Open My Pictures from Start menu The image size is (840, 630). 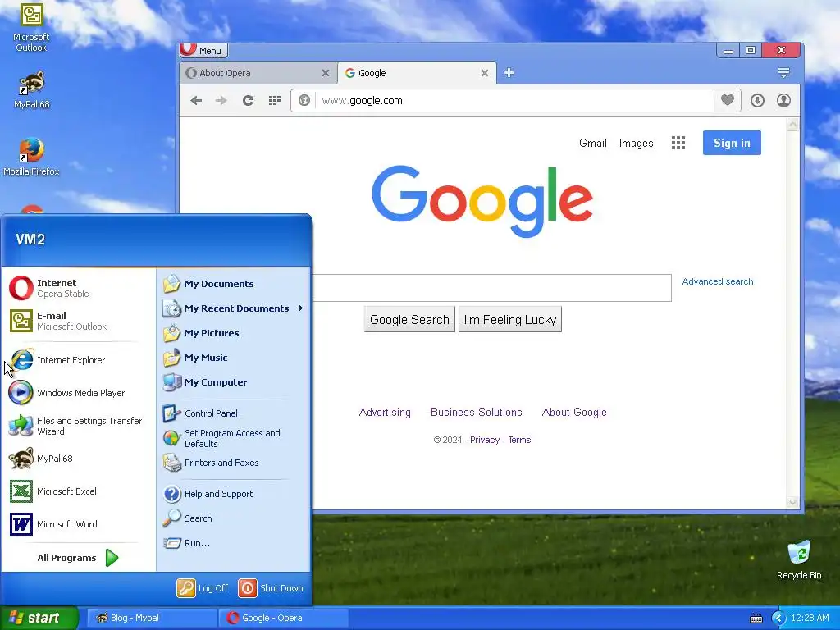[x=234, y=333]
